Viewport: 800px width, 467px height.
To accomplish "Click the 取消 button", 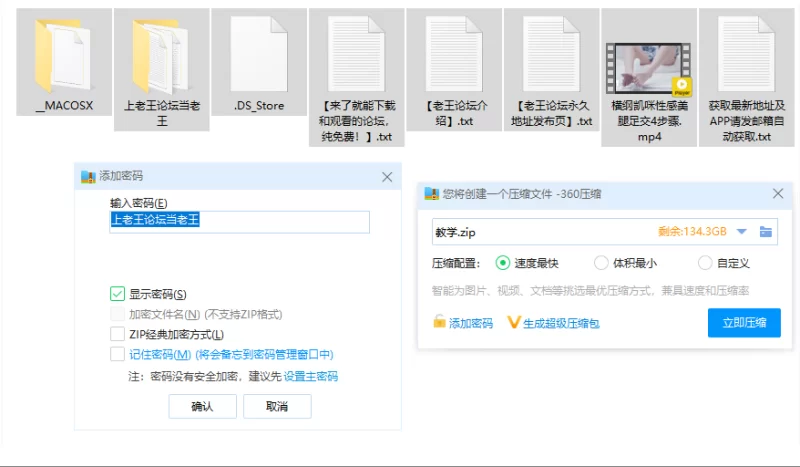I will [277, 407].
